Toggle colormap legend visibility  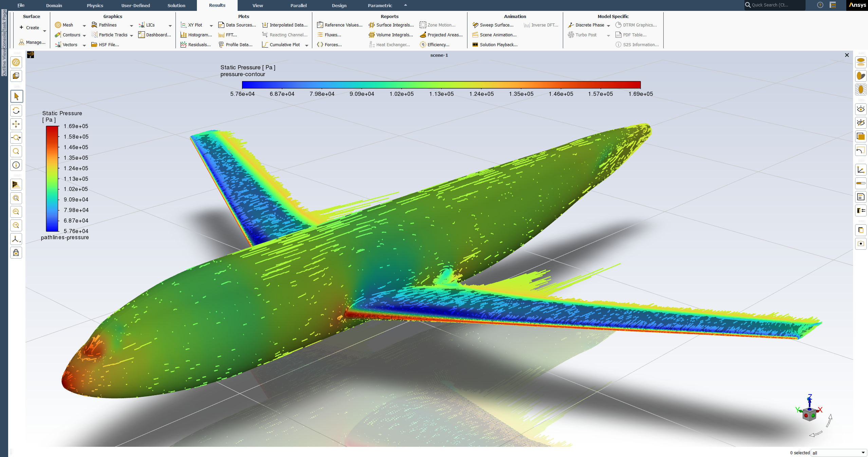(x=861, y=183)
